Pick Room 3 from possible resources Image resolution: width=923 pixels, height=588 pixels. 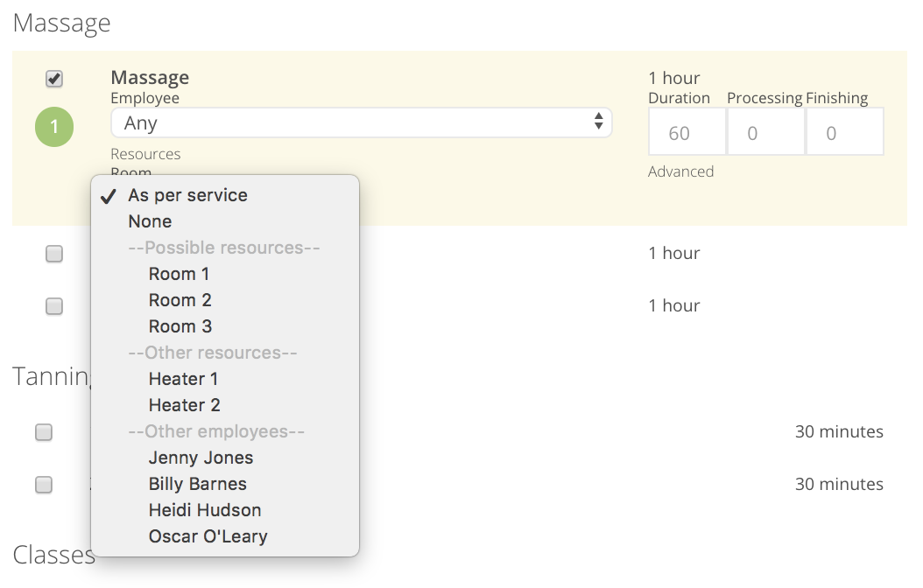pyautogui.click(x=180, y=325)
